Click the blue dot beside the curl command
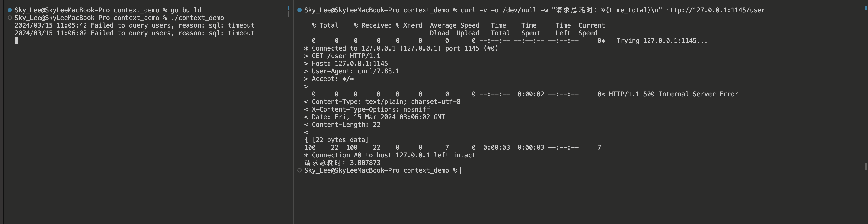This screenshot has height=224, width=868. [x=299, y=10]
